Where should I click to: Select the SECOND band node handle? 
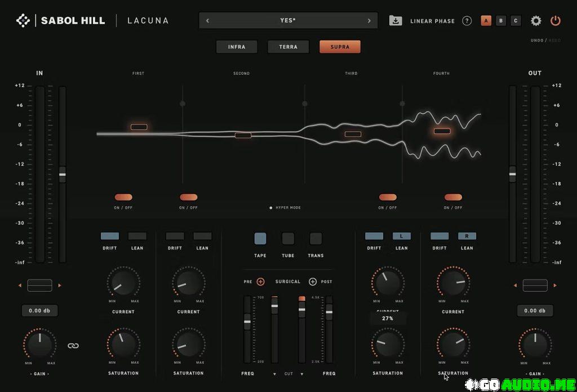243,135
